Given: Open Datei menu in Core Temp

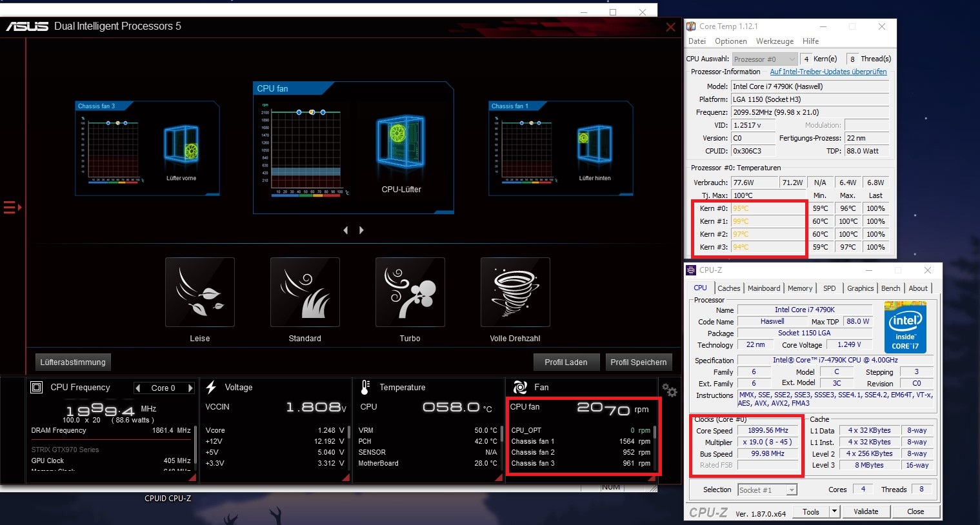Looking at the screenshot, I should (x=697, y=41).
